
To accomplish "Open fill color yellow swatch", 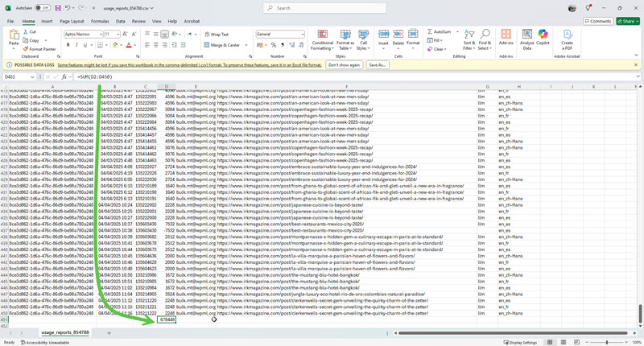I will [115, 45].
